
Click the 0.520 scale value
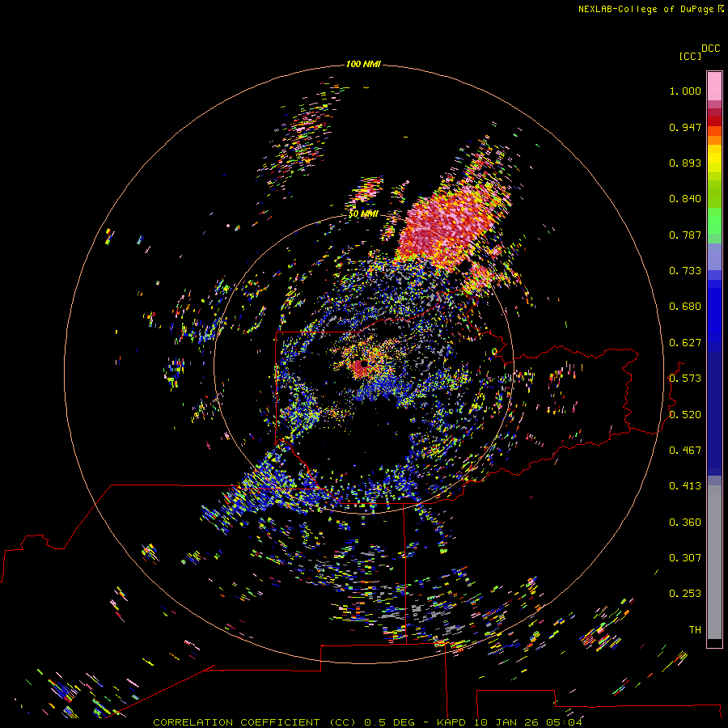pos(685,415)
